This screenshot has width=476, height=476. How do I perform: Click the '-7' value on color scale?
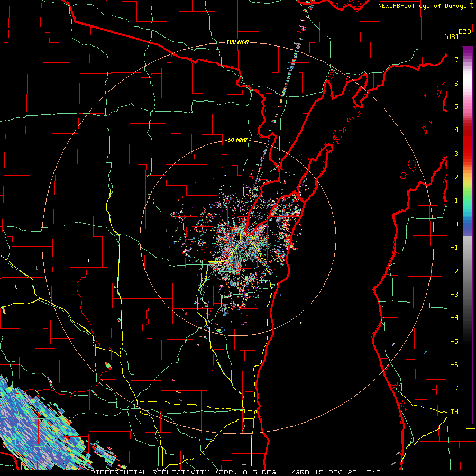click(x=454, y=388)
